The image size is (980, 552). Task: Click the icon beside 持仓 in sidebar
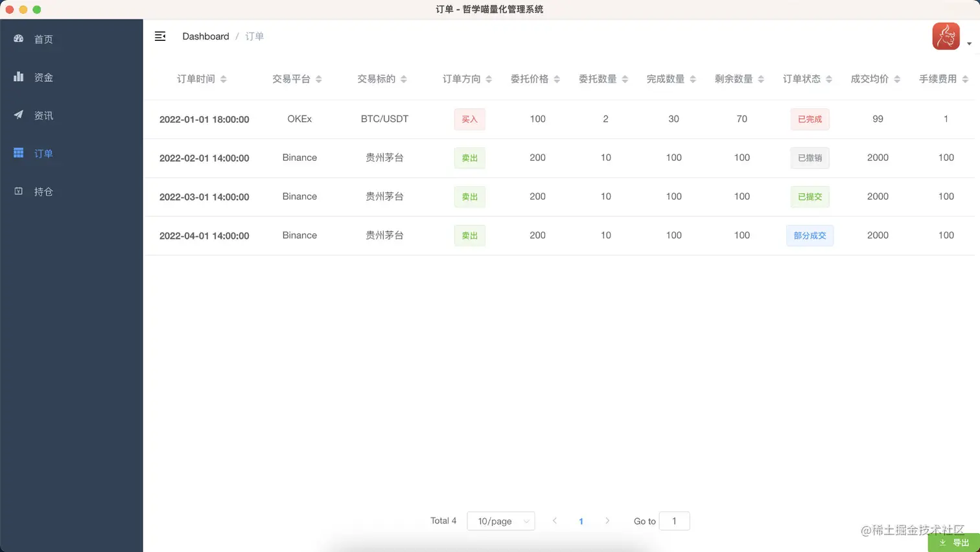(x=18, y=191)
